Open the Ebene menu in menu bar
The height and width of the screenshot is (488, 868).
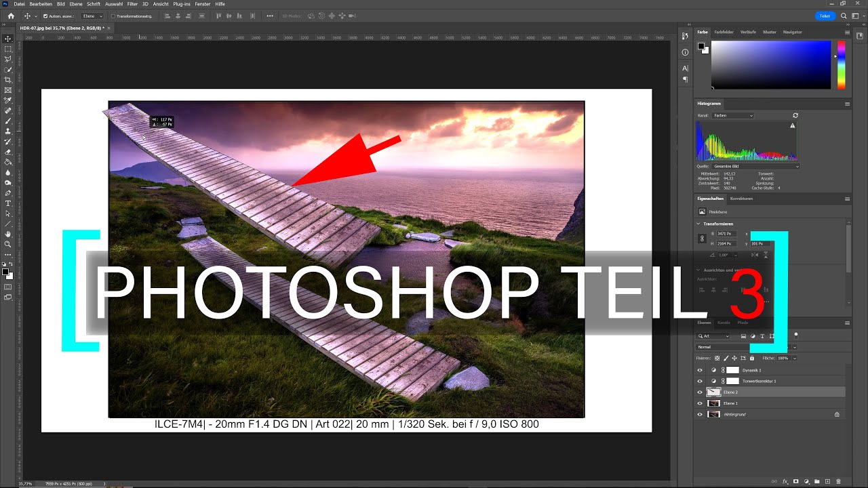(75, 4)
